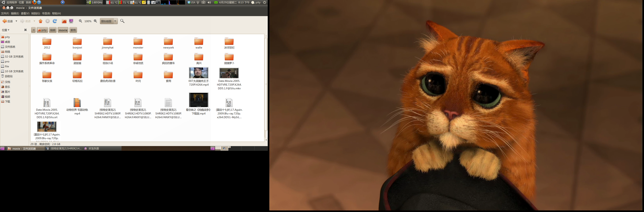Open the 转到(G) menu
The image size is (644, 212).
[x=35, y=14]
